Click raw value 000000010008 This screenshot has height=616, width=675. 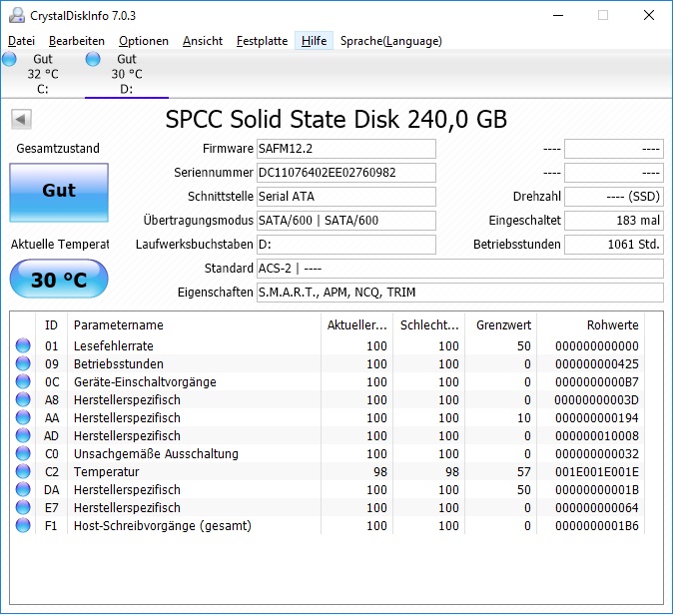[x=597, y=436]
